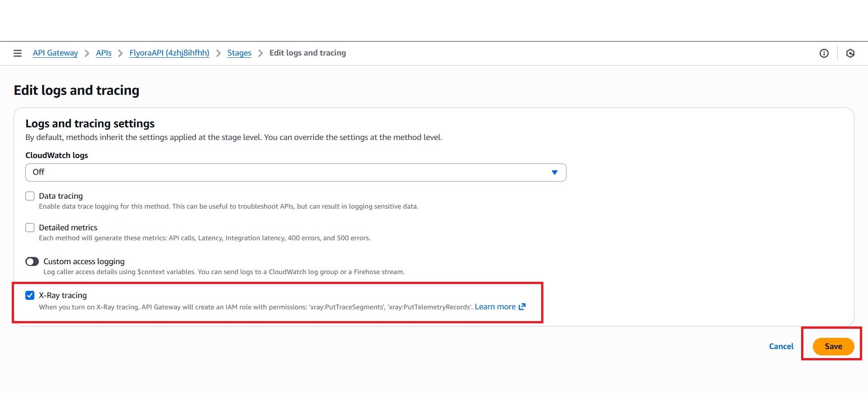Click the info circle icon
Image resolution: width=868 pixels, height=401 pixels.
click(824, 53)
